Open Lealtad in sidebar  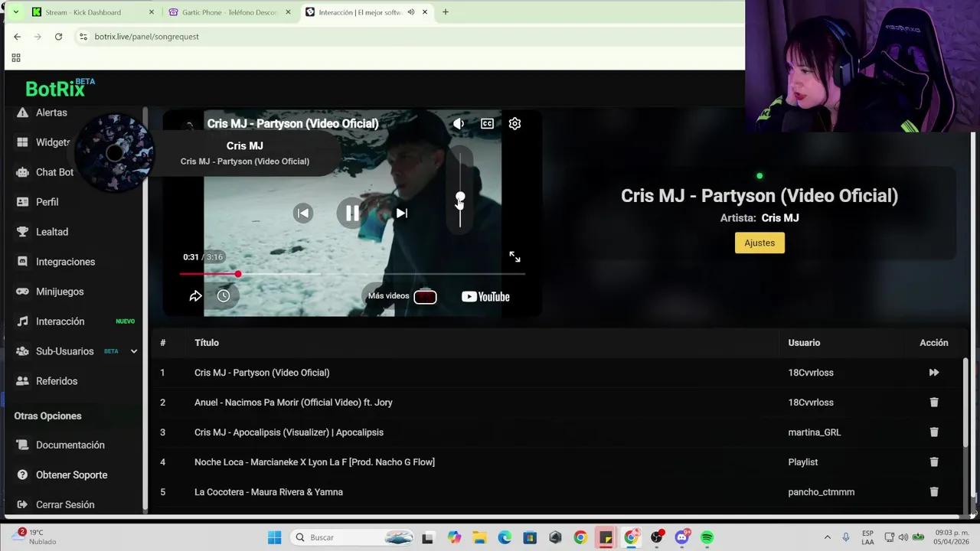pos(52,232)
